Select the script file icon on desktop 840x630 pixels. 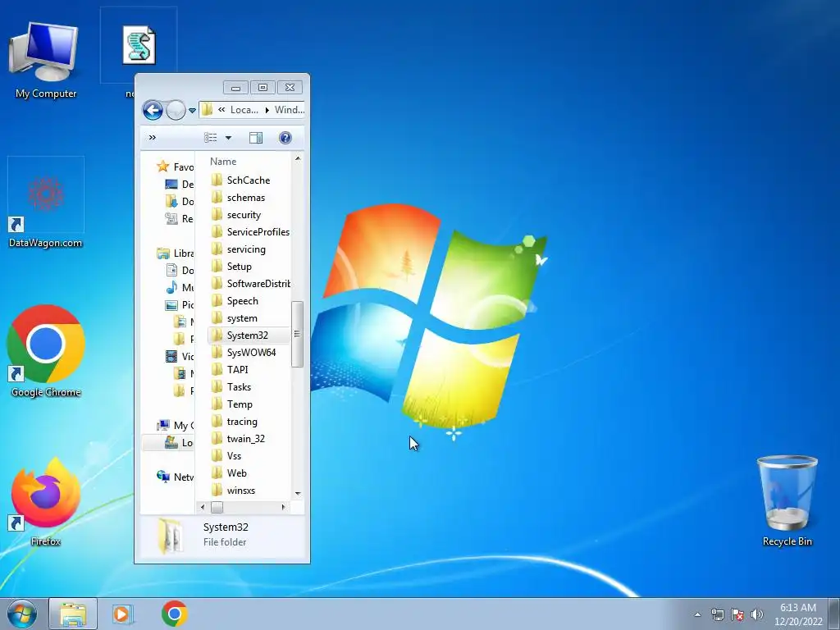[139, 46]
